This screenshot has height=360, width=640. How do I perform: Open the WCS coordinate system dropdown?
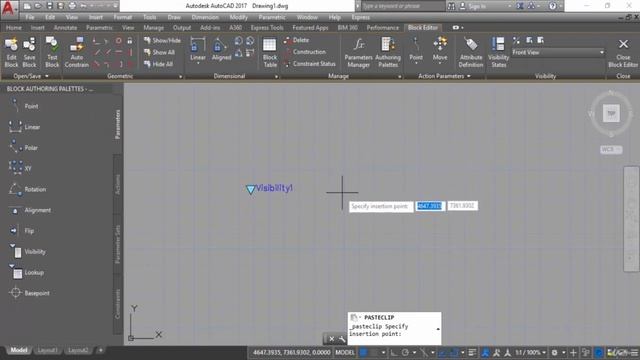(611, 149)
